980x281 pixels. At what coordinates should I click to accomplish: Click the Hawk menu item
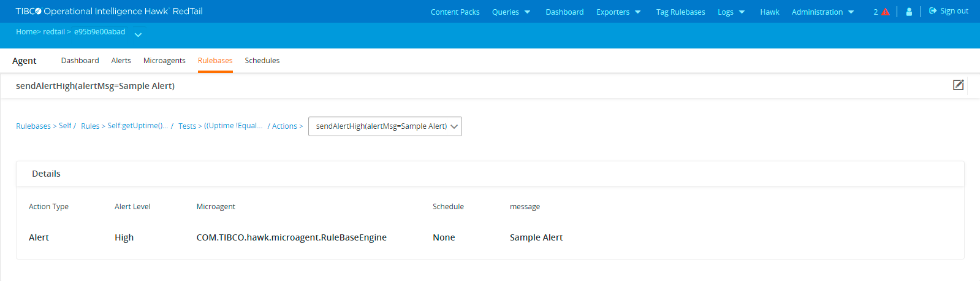click(x=769, y=12)
